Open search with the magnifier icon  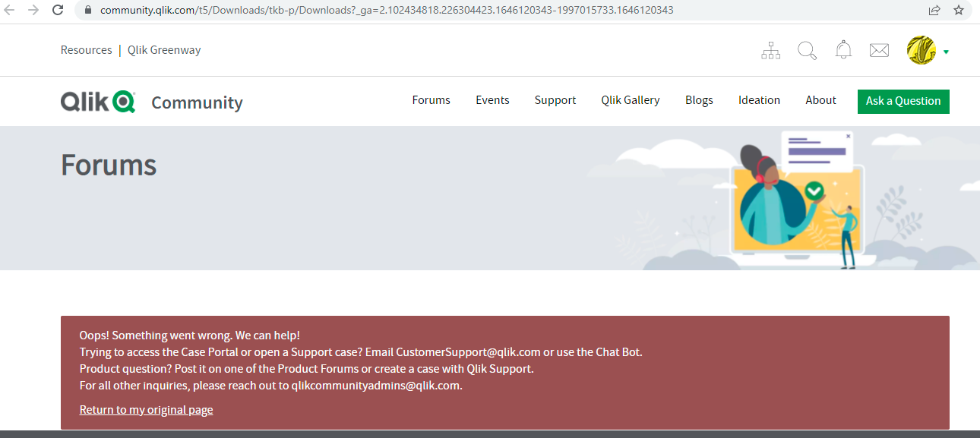click(807, 51)
